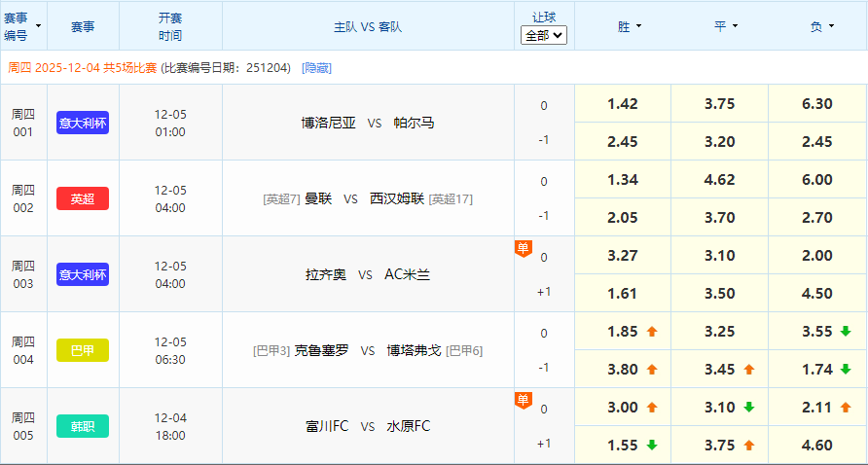Select handicap draw odds 3.70 for 曼联

pos(720,218)
